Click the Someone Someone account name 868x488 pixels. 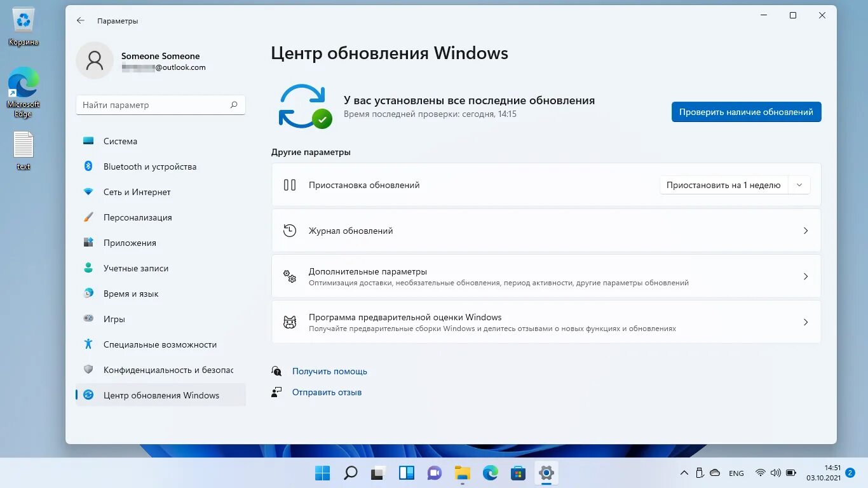tap(160, 56)
